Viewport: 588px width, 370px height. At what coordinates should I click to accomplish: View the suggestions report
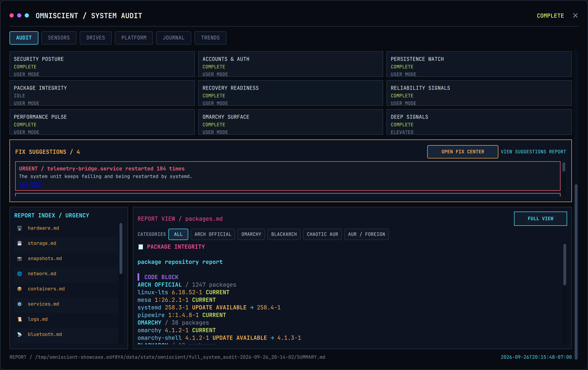[x=533, y=152]
